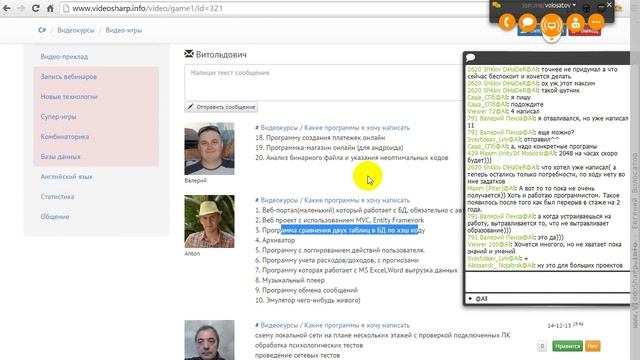Click the orange phone call icon
Viewport: 640px width, 360px height.
click(507, 22)
